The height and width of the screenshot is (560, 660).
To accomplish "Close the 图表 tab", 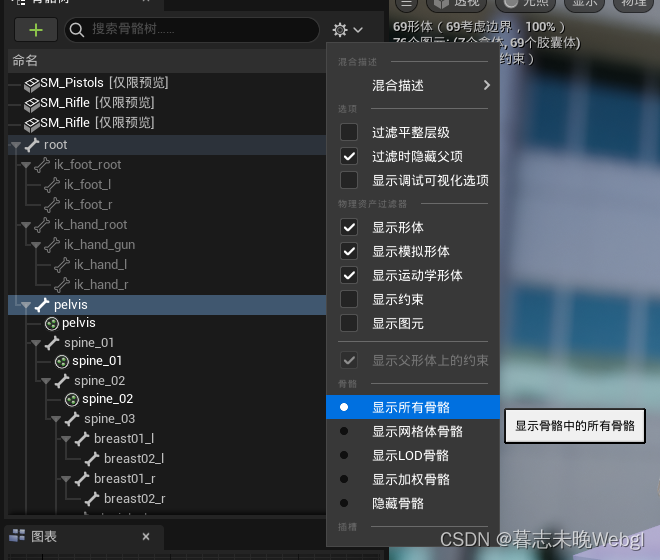I will coord(146,536).
